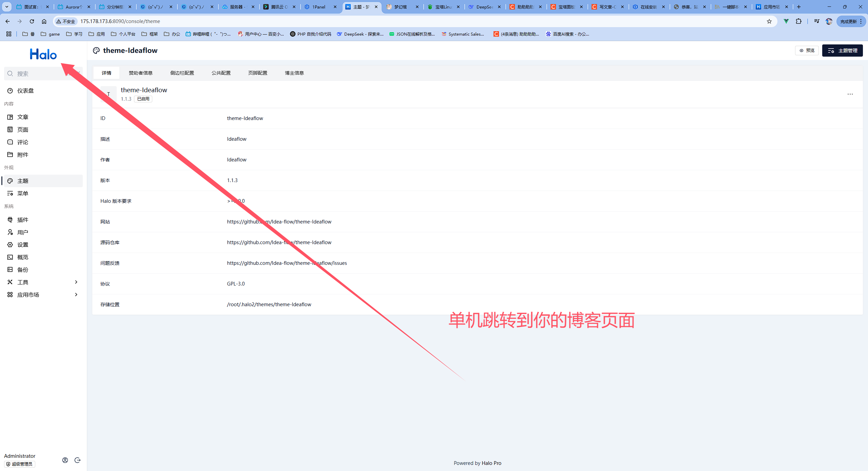Click the logout icon beside Administrator
This screenshot has height=471, width=868.
point(77,460)
